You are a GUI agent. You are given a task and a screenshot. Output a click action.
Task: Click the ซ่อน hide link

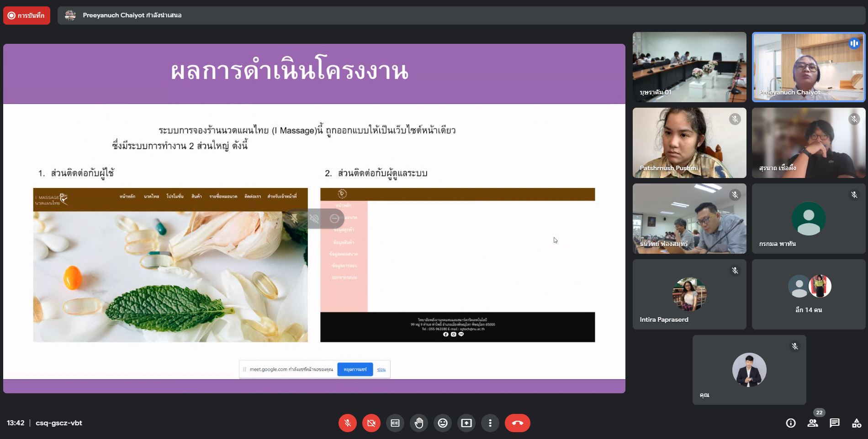[x=381, y=370]
